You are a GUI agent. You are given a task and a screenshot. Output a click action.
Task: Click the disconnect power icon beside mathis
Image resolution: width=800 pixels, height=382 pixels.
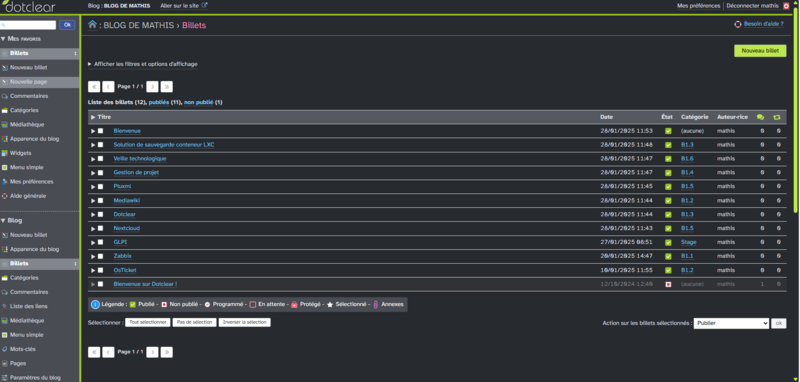786,6
